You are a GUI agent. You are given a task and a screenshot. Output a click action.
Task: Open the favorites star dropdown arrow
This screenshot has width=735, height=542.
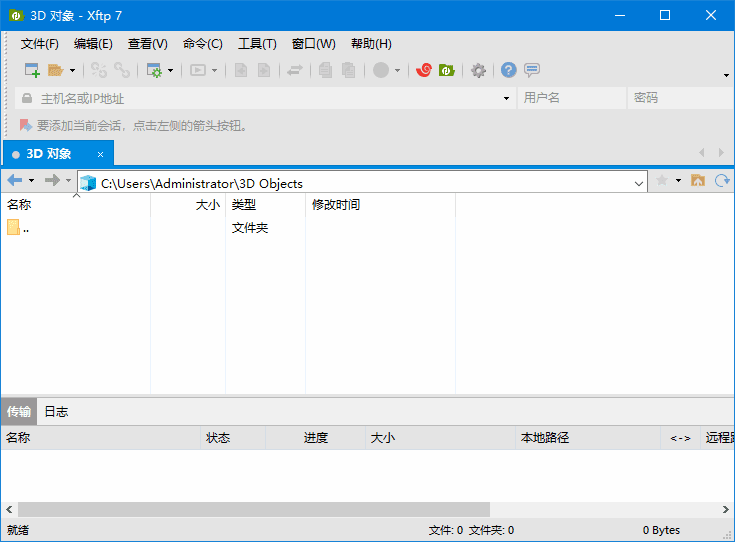(678, 181)
